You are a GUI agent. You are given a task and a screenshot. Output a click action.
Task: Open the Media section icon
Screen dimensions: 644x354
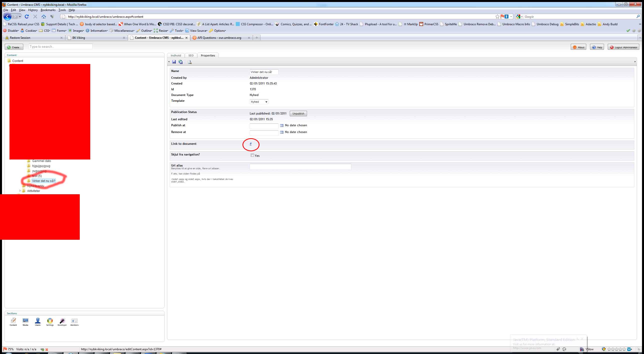coord(25,322)
